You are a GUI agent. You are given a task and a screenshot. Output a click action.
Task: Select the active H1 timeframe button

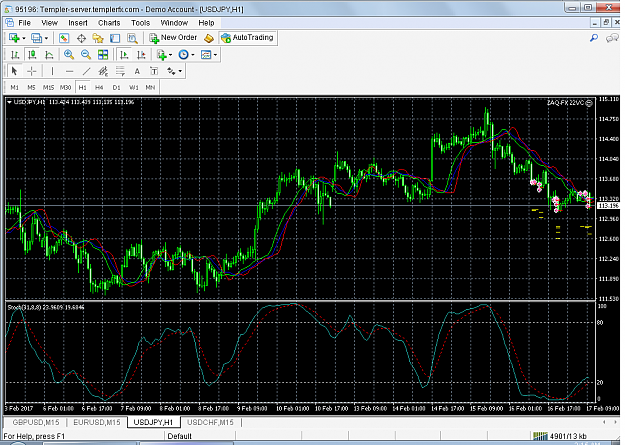[x=83, y=87]
